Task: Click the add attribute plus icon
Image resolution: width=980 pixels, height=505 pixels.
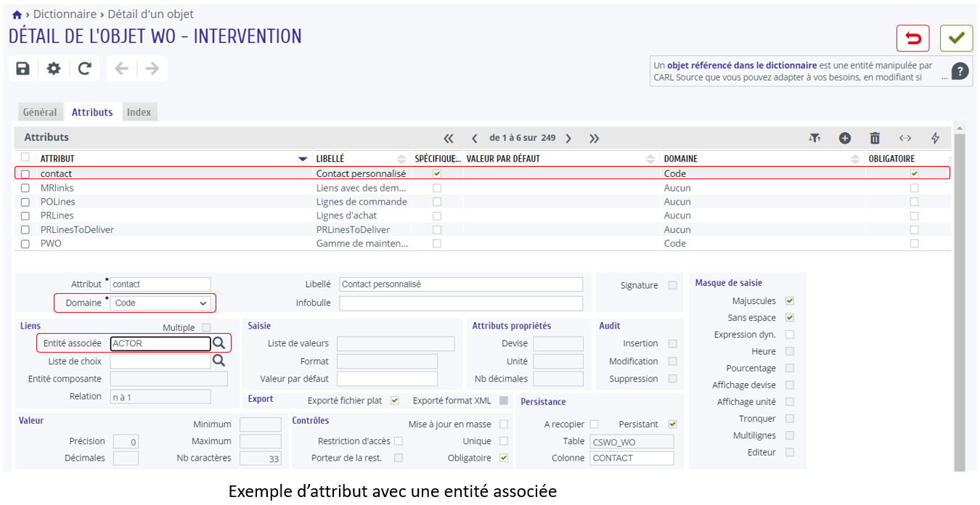Action: [845, 138]
